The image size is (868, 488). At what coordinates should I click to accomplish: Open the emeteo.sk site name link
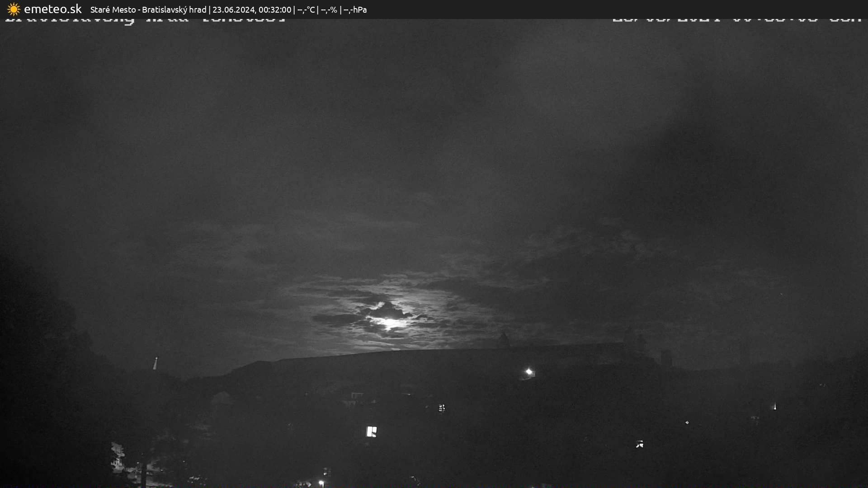52,9
